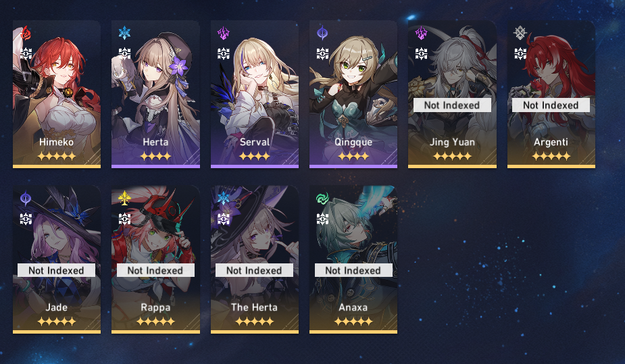Click the Fire element icon on Himeko's card

click(x=26, y=33)
